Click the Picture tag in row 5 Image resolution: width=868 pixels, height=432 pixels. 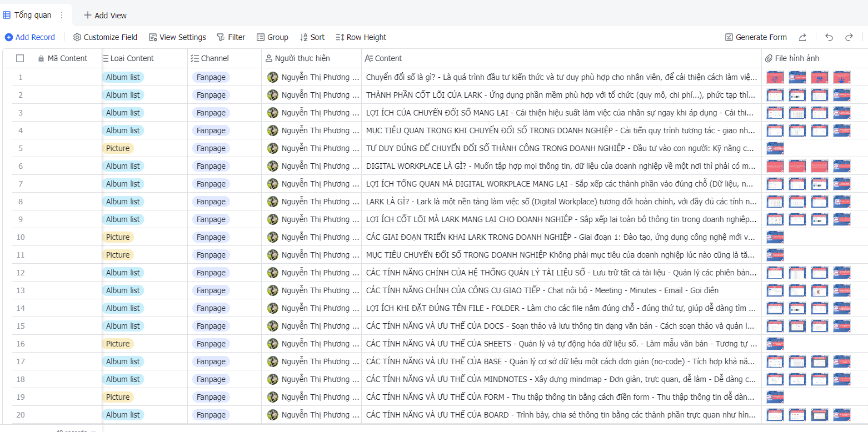(x=118, y=148)
